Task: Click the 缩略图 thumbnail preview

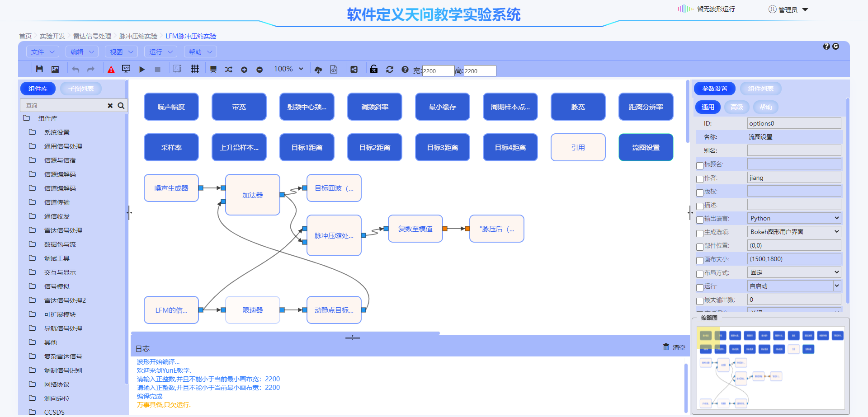Action: (x=770, y=368)
